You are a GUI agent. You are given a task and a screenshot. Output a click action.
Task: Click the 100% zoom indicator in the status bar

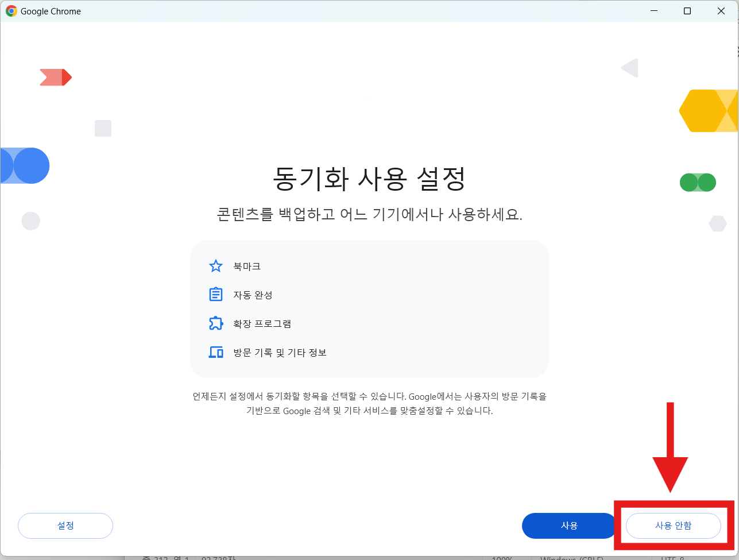[x=502, y=558]
